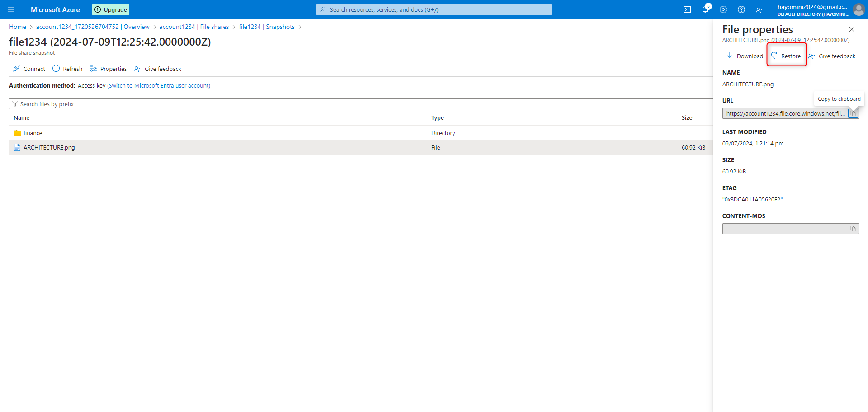Open portal settings gear
This screenshot has width=868, height=412.
pyautogui.click(x=723, y=9)
